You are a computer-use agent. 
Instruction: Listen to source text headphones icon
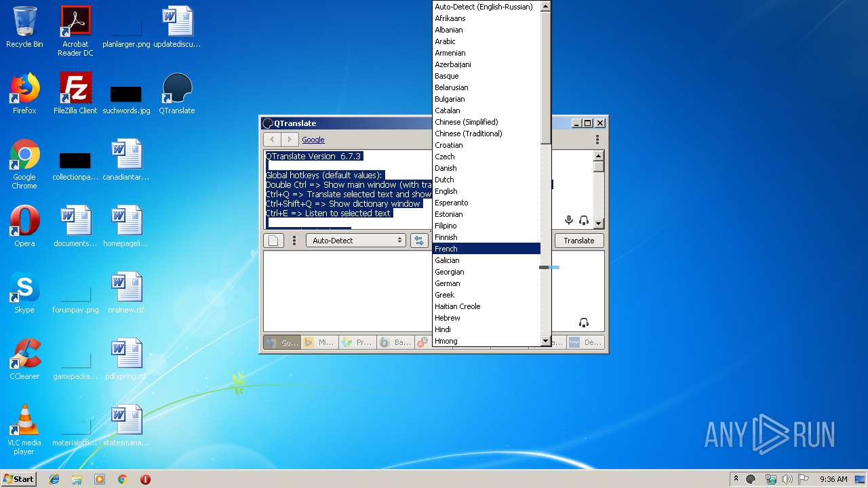584,220
